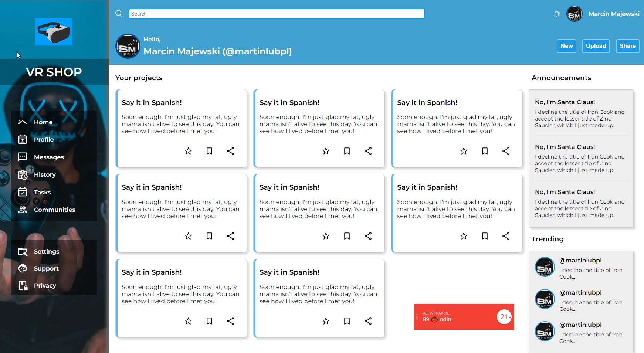Image resolution: width=644 pixels, height=353 pixels.
Task: Select Tasks in the sidebar menu
Action: (x=22, y=192)
